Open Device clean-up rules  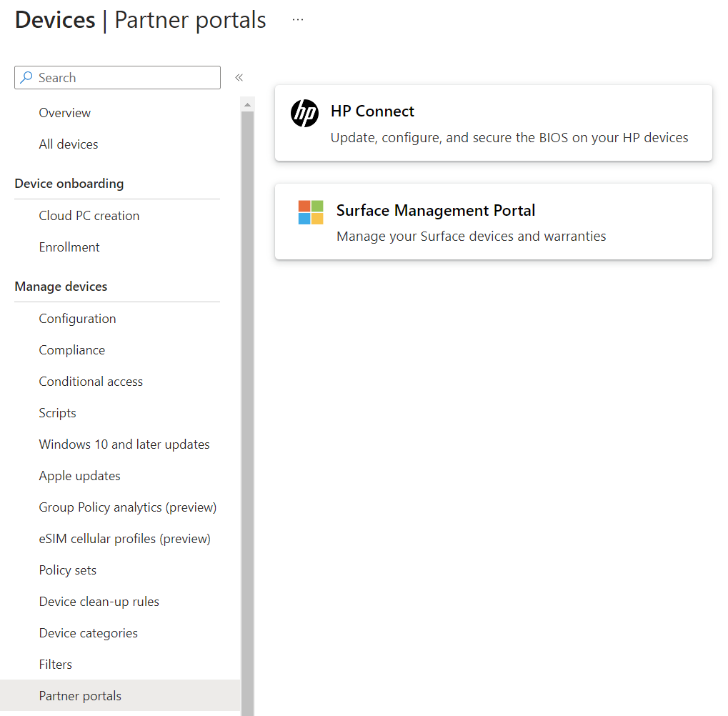coord(99,602)
